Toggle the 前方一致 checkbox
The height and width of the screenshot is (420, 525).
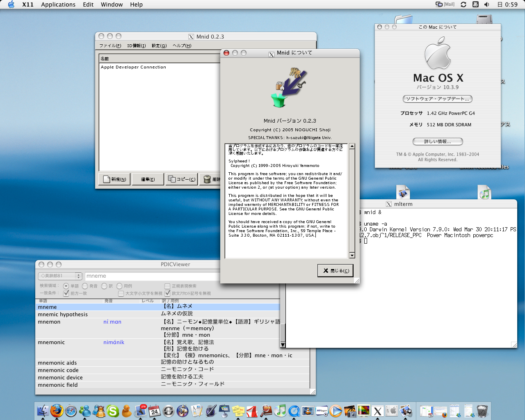pos(66,293)
